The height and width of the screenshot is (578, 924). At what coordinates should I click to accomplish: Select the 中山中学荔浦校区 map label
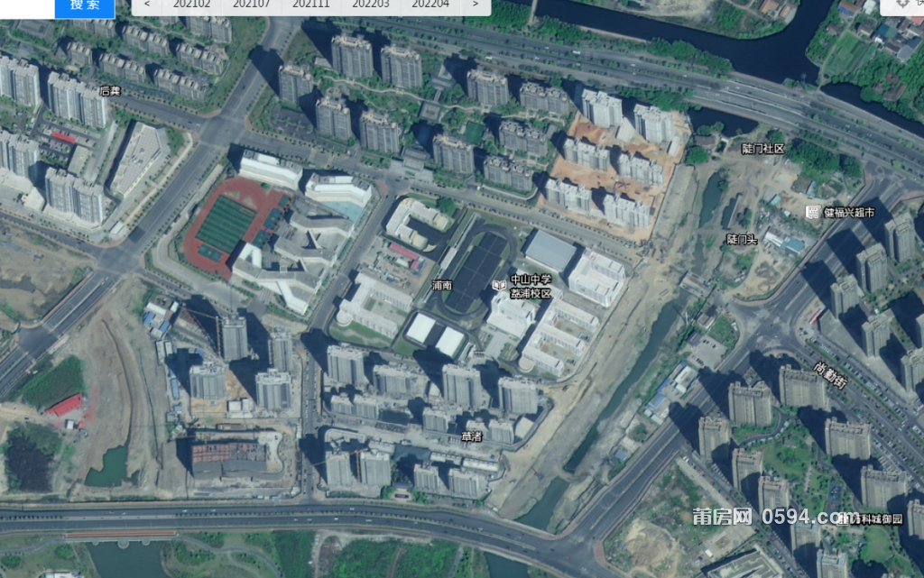click(x=531, y=286)
